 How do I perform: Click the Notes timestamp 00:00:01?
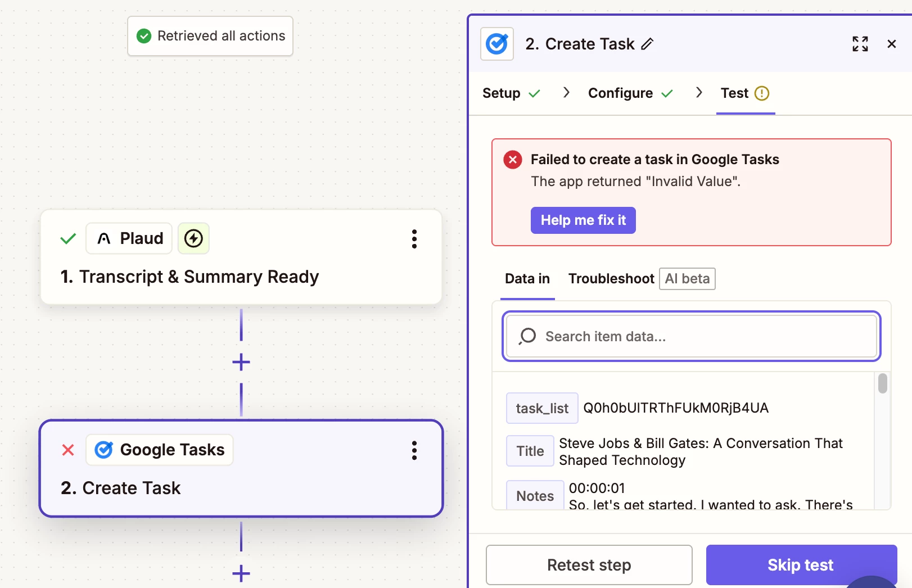[597, 488]
